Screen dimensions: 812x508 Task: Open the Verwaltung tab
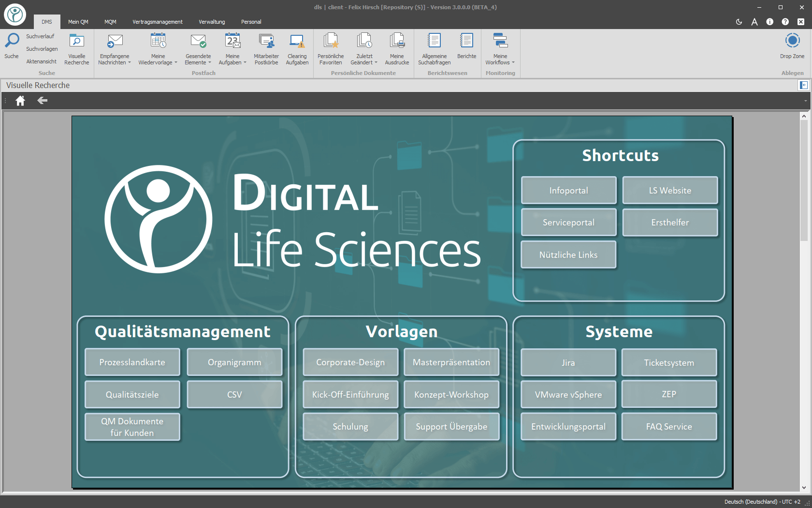point(212,22)
